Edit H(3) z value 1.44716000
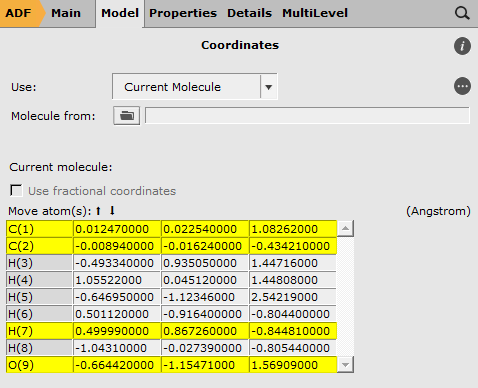The width and height of the screenshot is (478, 388). coord(293,263)
